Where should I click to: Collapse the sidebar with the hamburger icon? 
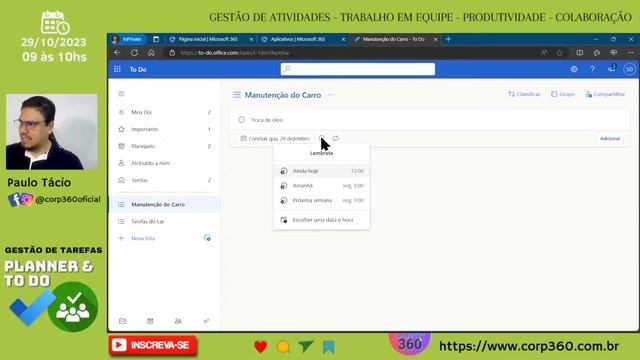(x=121, y=94)
